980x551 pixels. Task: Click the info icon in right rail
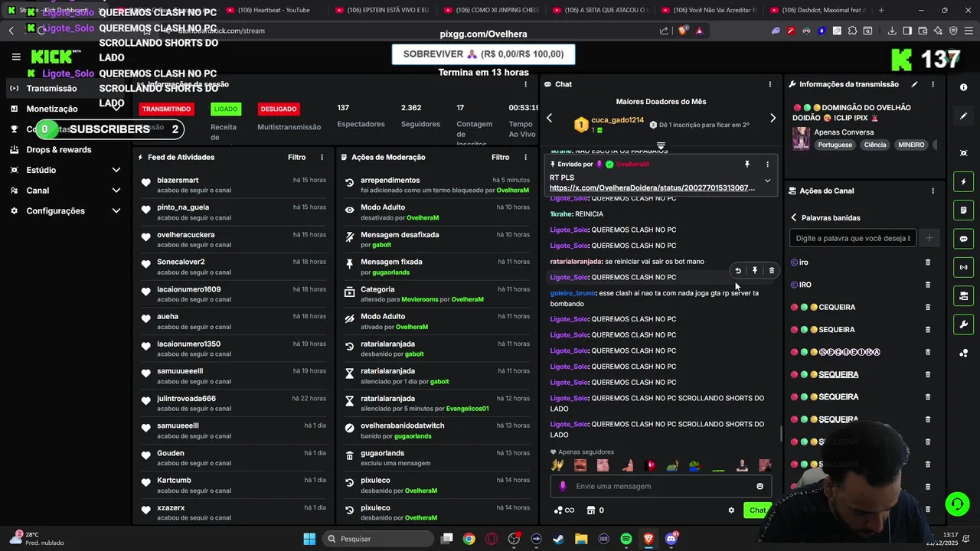pyautogui.click(x=963, y=87)
